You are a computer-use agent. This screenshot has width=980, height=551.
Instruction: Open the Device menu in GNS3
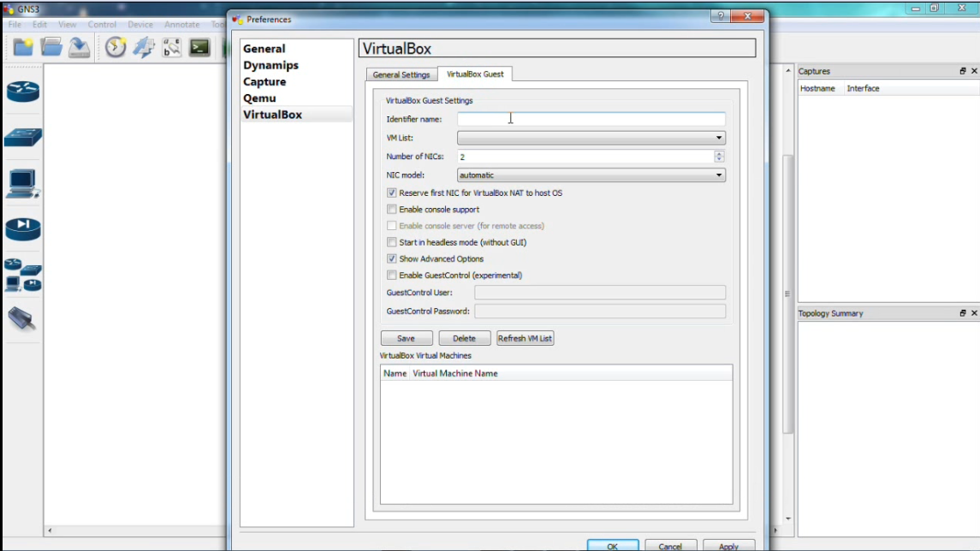pos(140,24)
